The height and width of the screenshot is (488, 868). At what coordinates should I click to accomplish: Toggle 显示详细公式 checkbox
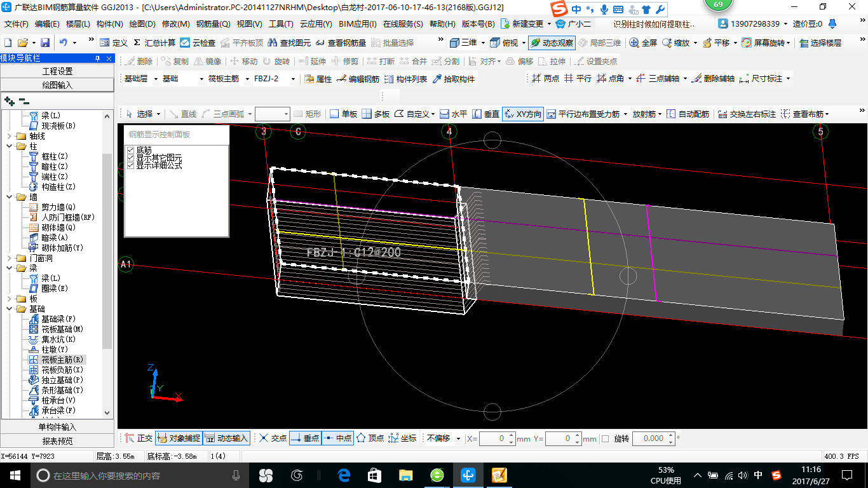point(130,165)
